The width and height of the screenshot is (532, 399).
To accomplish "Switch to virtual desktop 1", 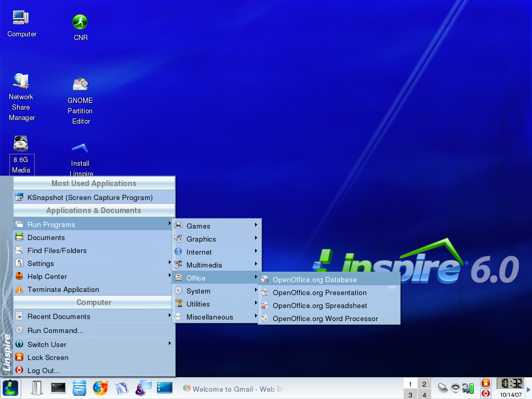I will coord(410,384).
